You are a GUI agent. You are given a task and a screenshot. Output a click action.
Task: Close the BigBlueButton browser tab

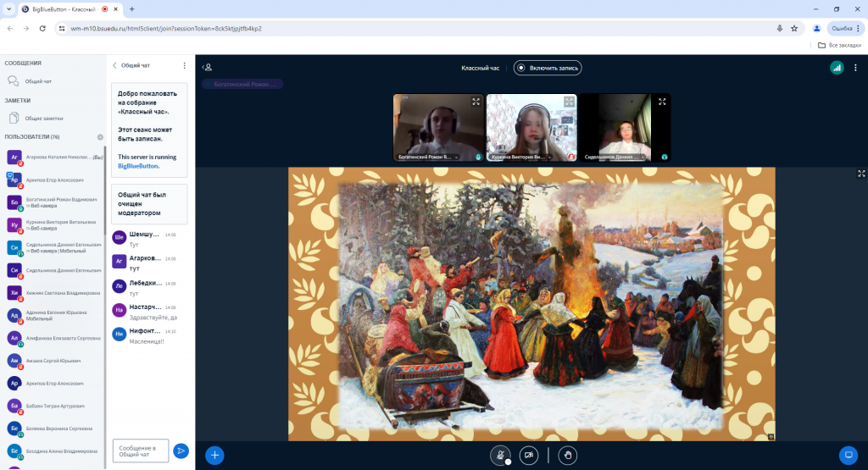[115, 9]
